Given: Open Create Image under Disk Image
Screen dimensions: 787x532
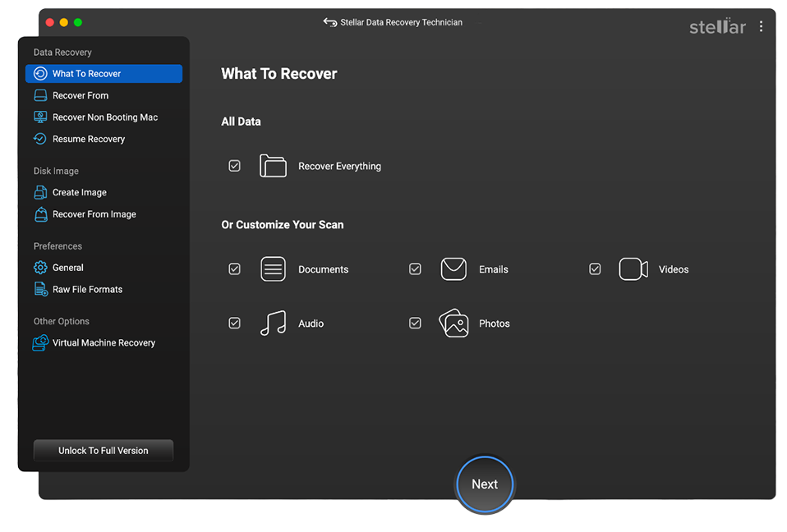Looking at the screenshot, I should point(104,193).
